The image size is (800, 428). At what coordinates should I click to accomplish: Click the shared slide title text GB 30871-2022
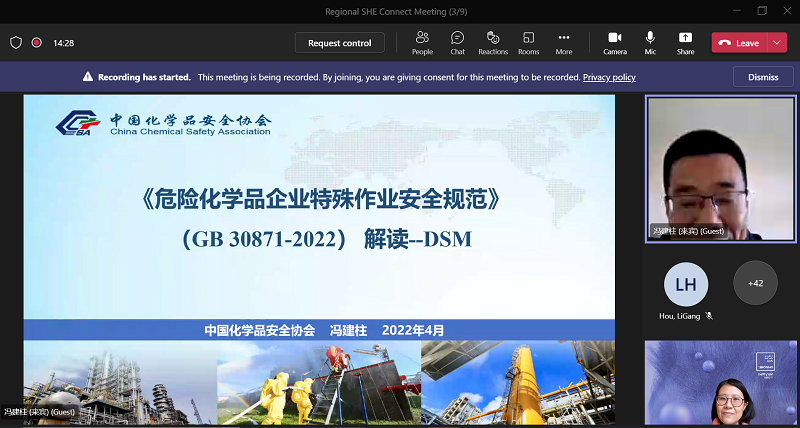coord(262,239)
